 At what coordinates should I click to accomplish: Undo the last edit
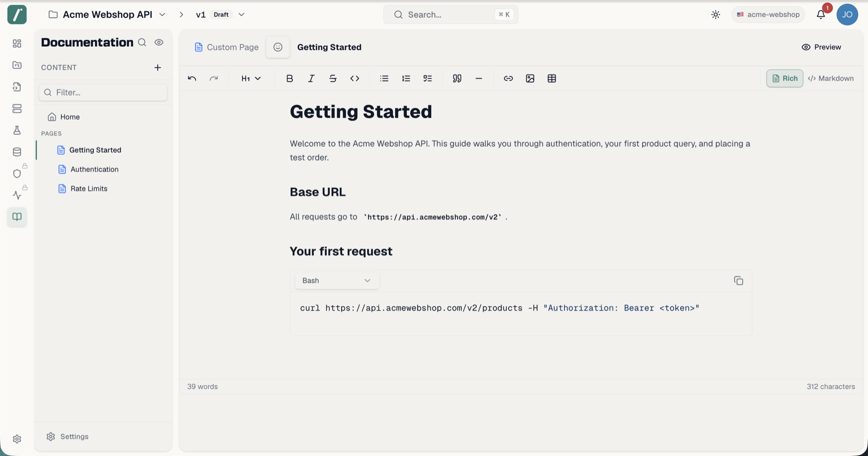[x=192, y=79]
